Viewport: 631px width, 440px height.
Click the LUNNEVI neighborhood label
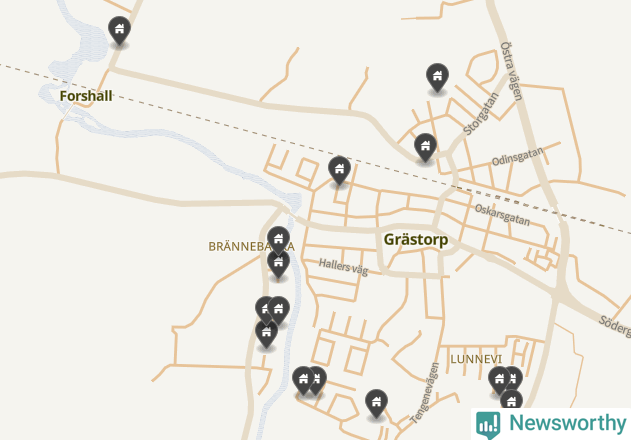tap(476, 359)
